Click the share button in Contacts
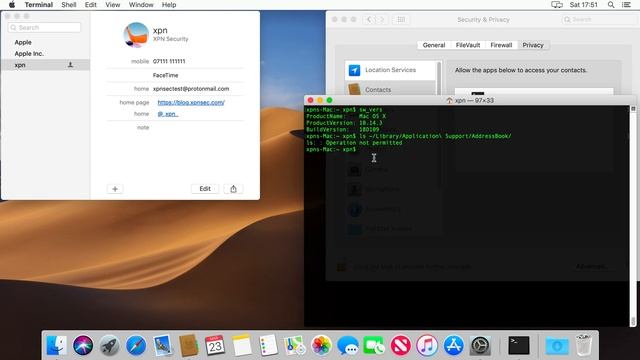 tap(233, 189)
